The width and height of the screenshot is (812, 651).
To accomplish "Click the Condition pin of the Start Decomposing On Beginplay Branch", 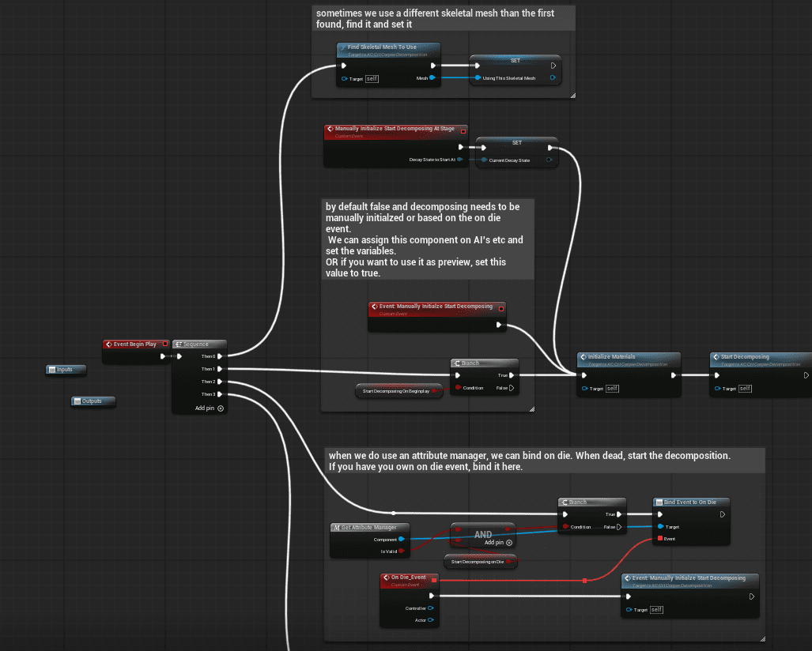I will 458,388.
